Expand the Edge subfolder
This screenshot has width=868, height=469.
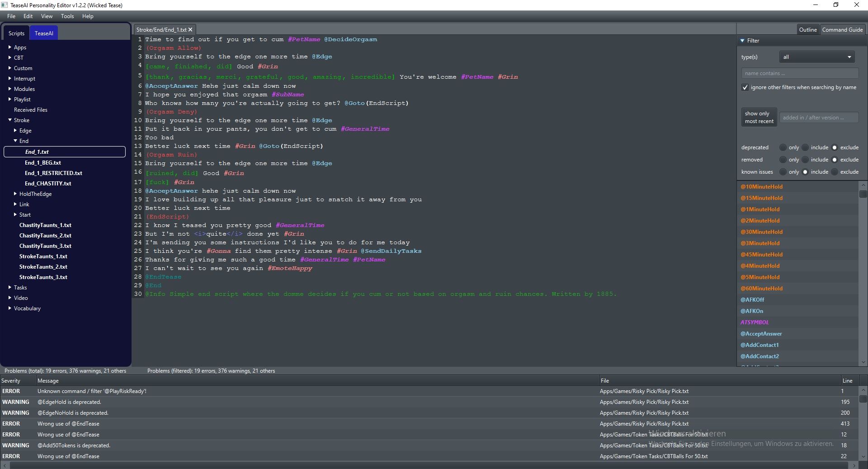(x=15, y=130)
